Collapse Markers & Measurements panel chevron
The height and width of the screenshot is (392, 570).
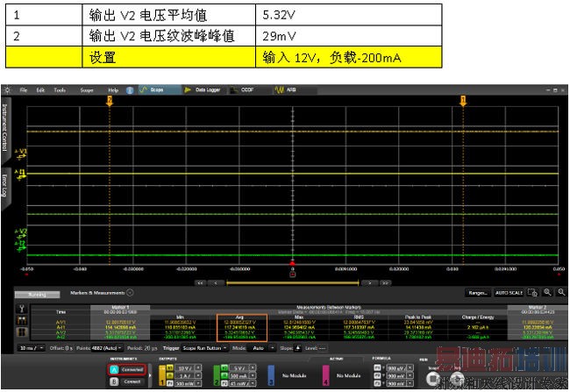point(130,292)
